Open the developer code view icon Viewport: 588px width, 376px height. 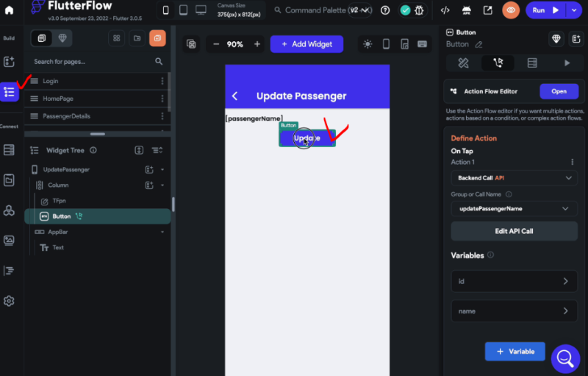point(445,10)
